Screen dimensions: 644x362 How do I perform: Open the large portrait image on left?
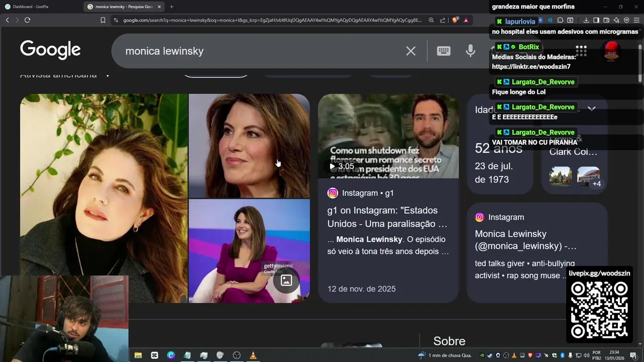point(104,198)
